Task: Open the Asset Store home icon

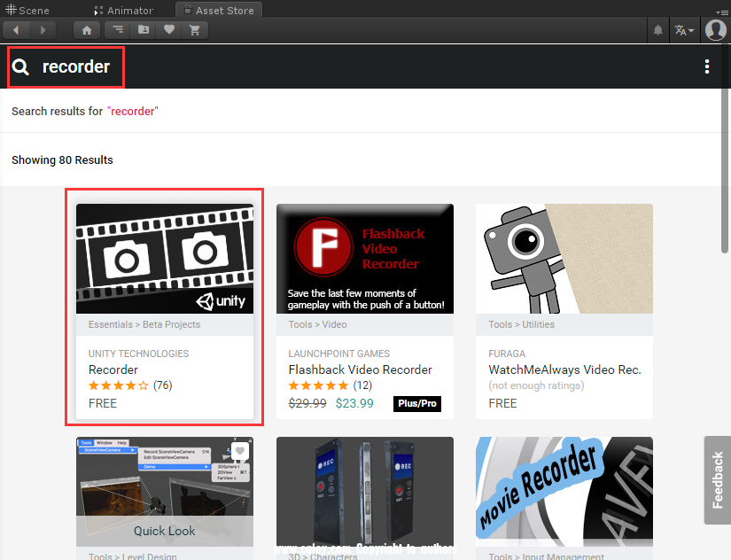Action: pos(87,30)
